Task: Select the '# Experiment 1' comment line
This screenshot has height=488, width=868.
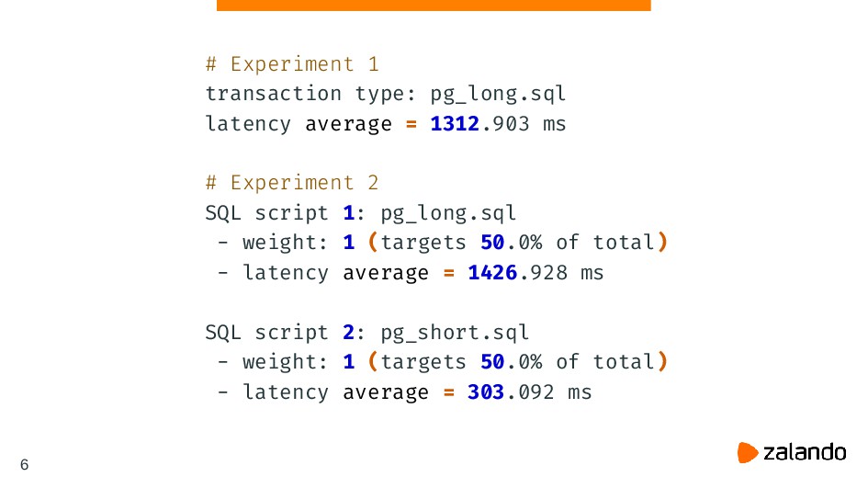Action: coord(292,64)
